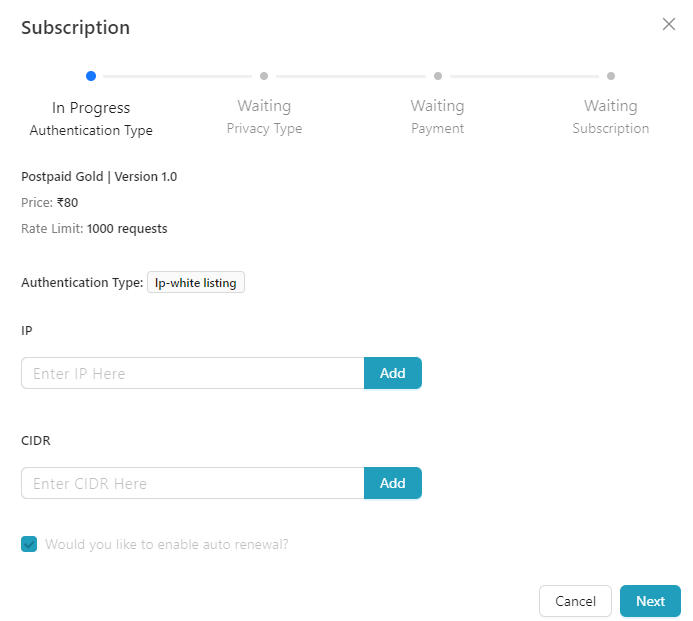Click the Subscription dialog title
This screenshot has height=621, width=693.
[x=75, y=27]
